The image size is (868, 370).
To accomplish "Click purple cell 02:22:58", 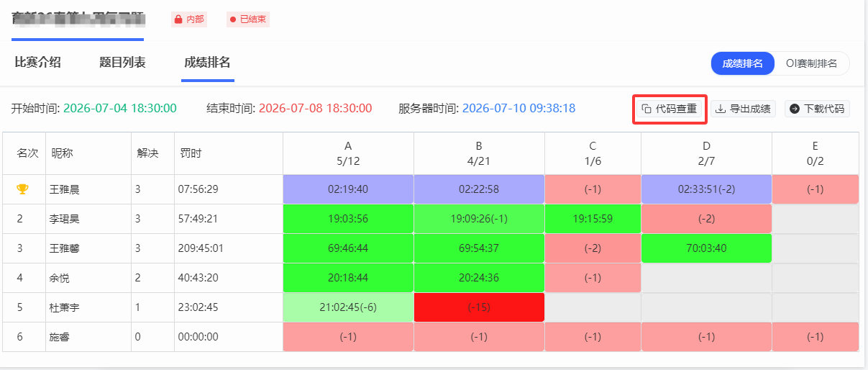I will pos(479,189).
